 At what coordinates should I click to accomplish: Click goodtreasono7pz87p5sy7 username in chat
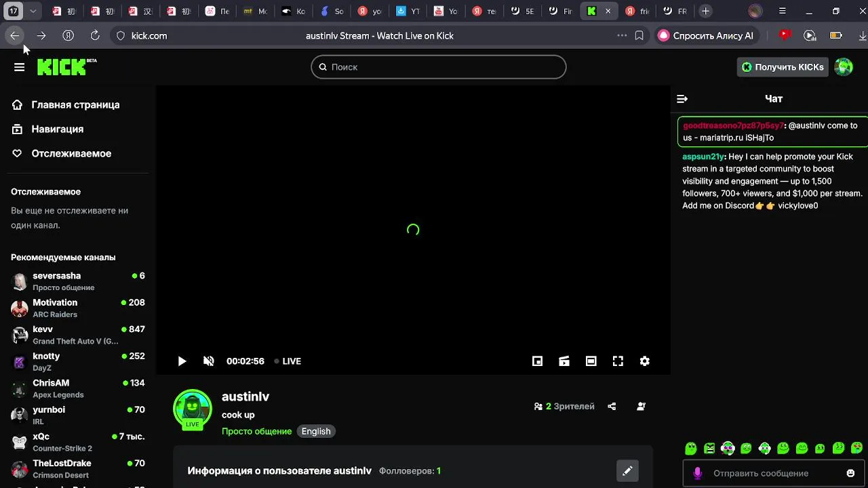[x=733, y=125]
